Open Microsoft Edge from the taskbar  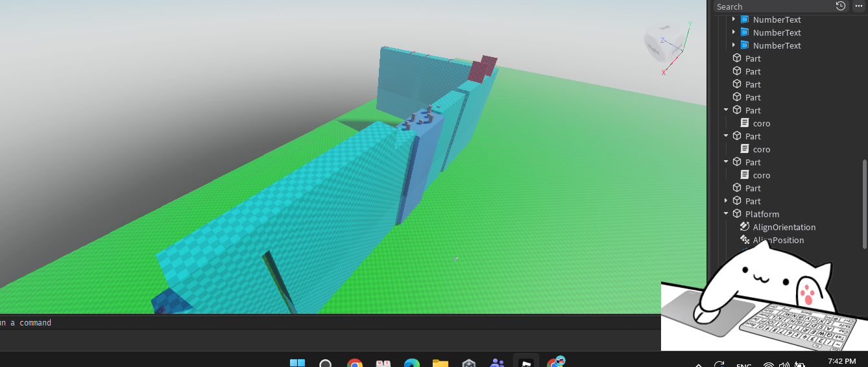click(x=412, y=363)
